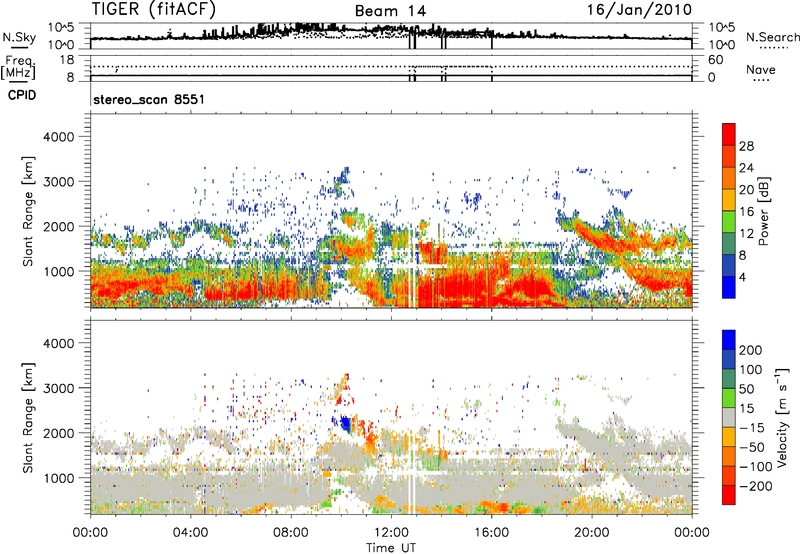The height and width of the screenshot is (554, 800).
Task: Click the red -200 velocity colorbar segment
Action: click(729, 495)
